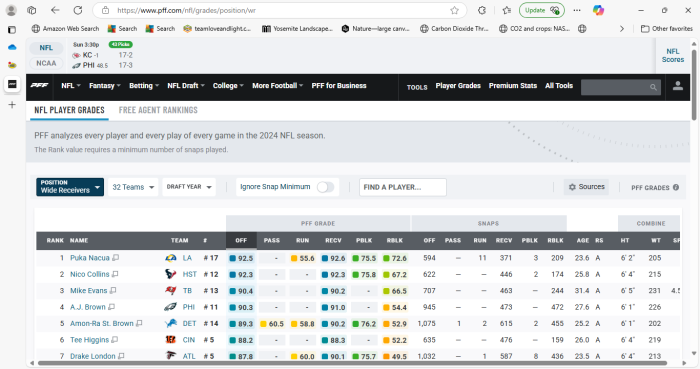
Task: Click the NFL Scores link
Action: click(673, 55)
